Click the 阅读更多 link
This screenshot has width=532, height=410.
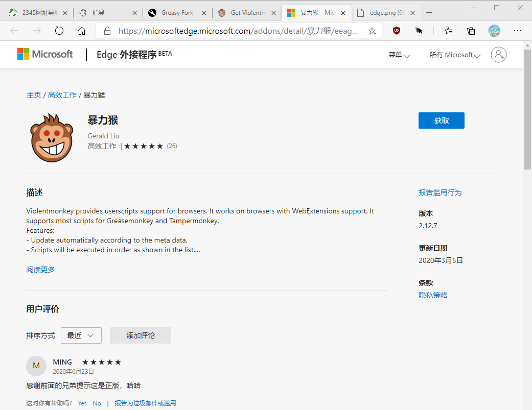40,270
